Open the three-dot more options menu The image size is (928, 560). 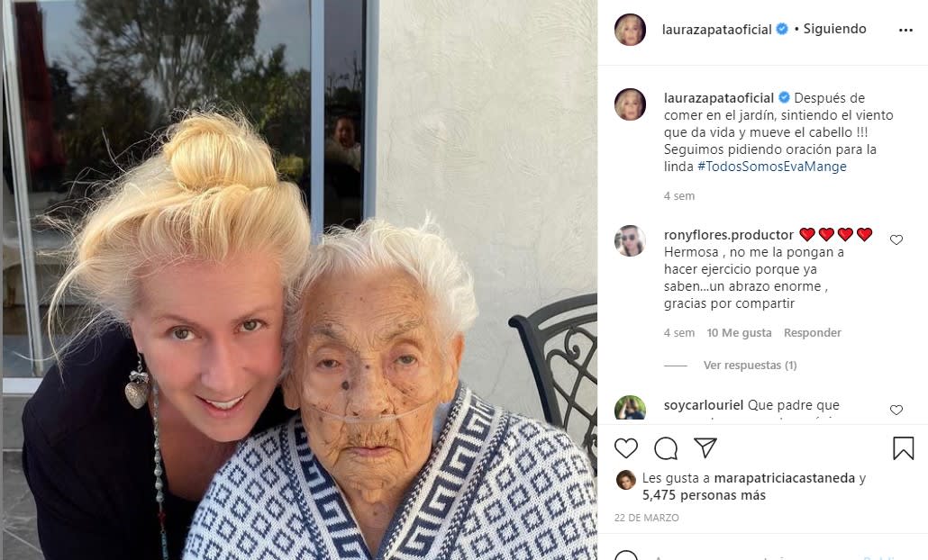[x=905, y=30]
